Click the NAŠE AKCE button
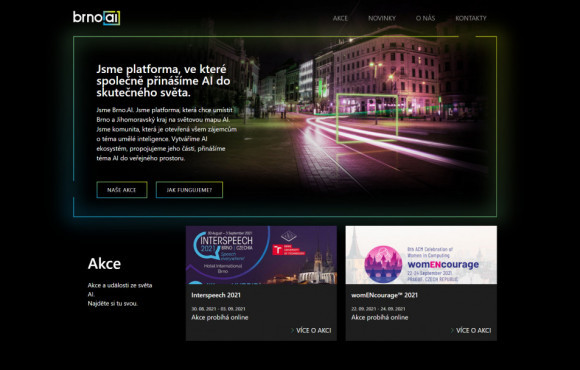 [x=122, y=190]
